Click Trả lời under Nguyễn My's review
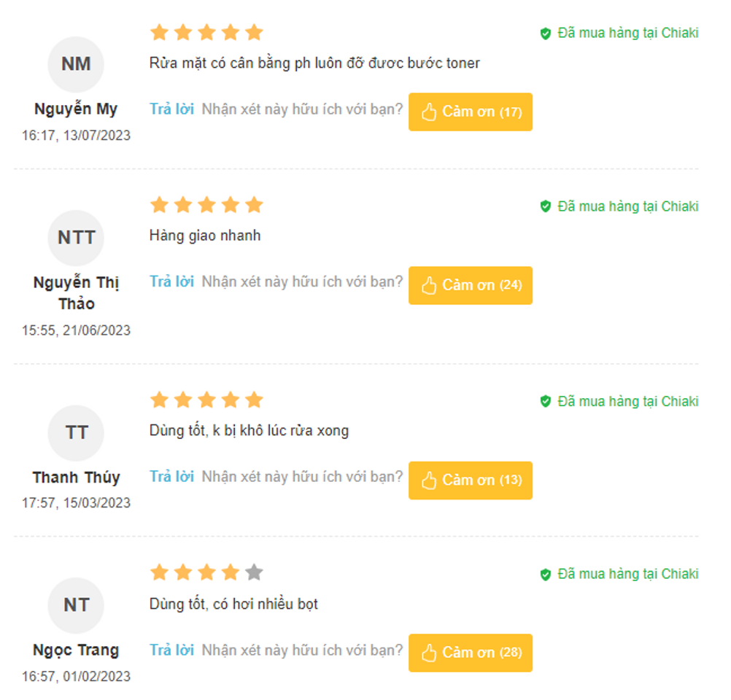The height and width of the screenshot is (700, 731). (x=171, y=109)
